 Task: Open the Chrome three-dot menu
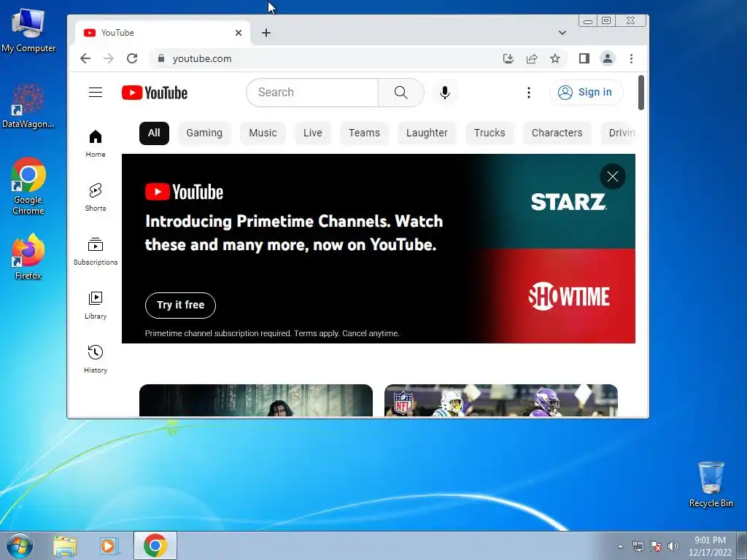pyautogui.click(x=631, y=58)
